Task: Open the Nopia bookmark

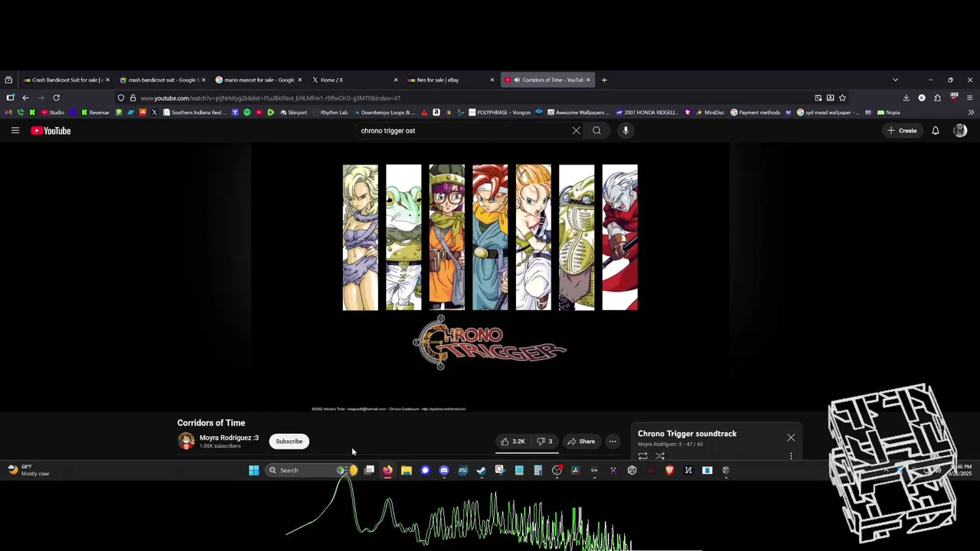Action: [x=888, y=112]
